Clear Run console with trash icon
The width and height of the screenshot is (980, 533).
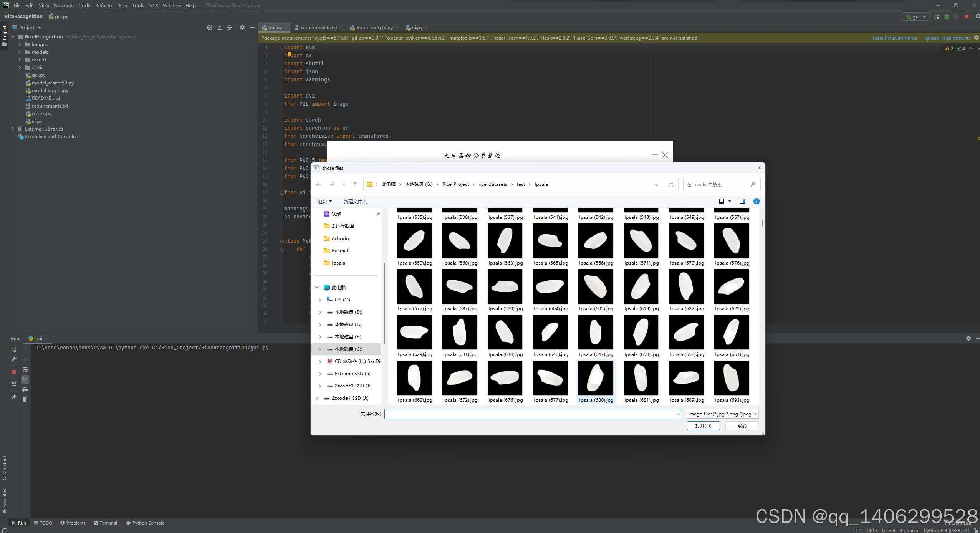(x=25, y=399)
